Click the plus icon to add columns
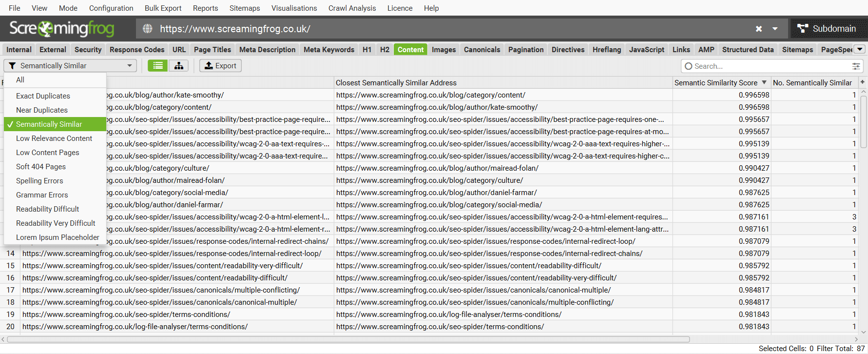Image resolution: width=868 pixels, height=354 pixels. (862, 82)
